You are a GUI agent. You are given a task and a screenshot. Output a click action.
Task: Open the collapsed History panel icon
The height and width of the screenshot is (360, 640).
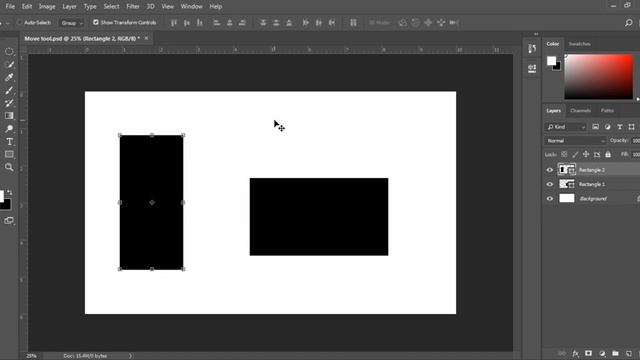532,49
